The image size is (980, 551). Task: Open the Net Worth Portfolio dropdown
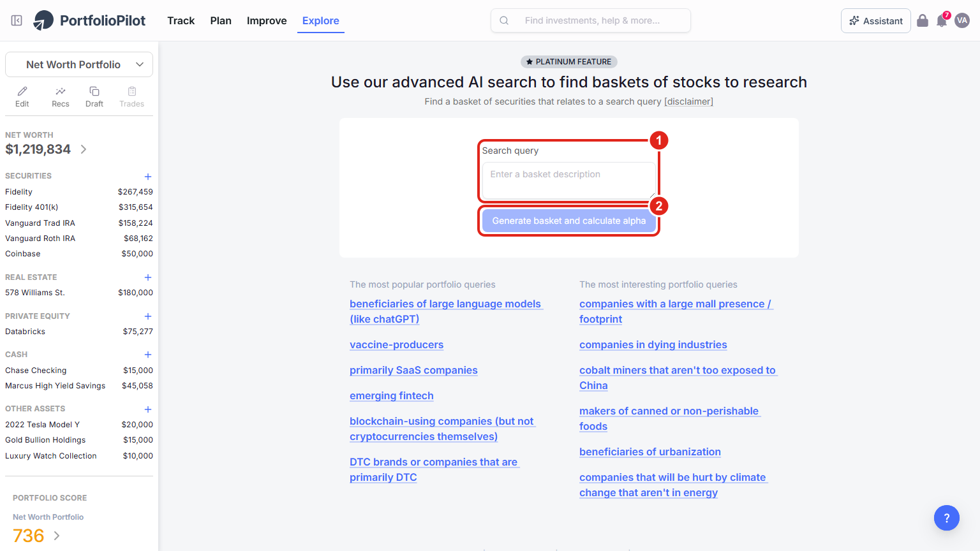(79, 64)
